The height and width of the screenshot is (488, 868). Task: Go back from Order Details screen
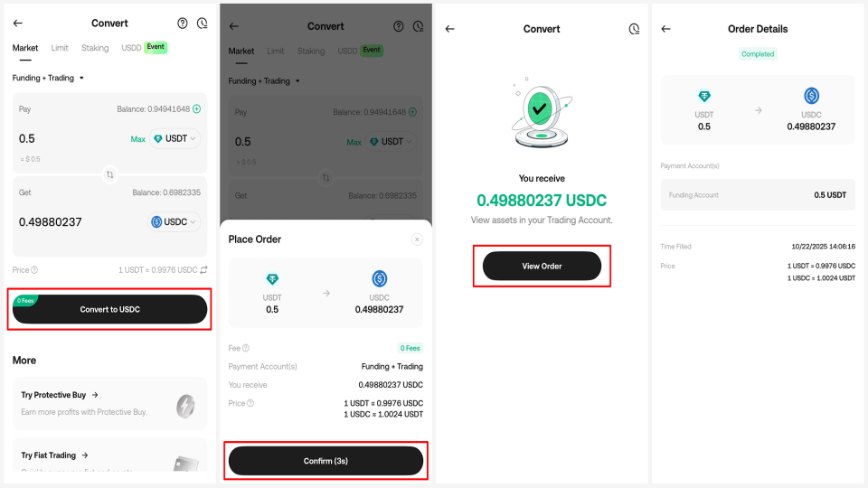[x=666, y=29]
